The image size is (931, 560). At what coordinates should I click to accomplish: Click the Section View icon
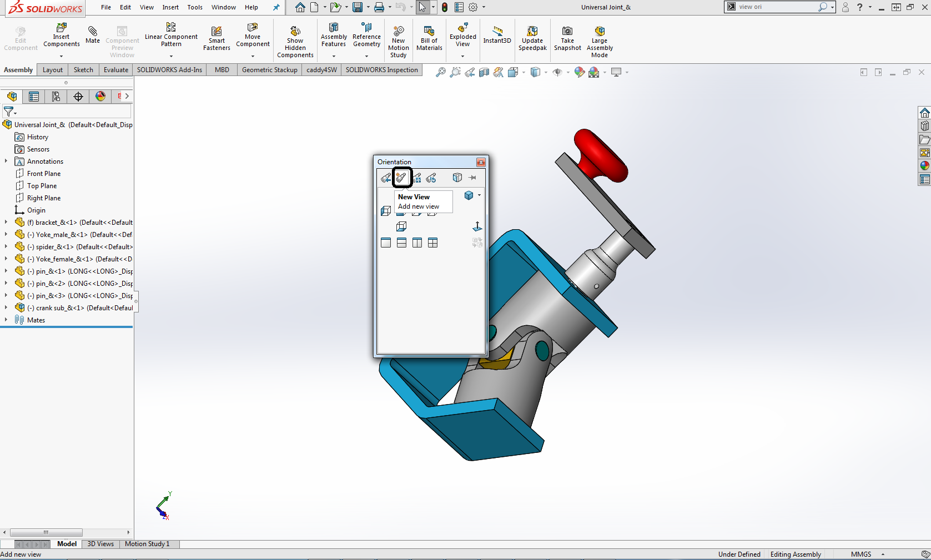tap(484, 72)
